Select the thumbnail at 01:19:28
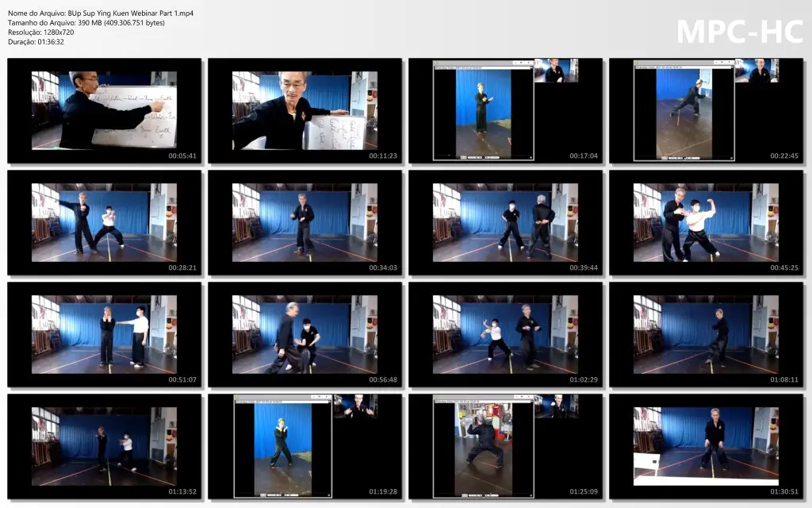812x508 pixels. (x=305, y=446)
